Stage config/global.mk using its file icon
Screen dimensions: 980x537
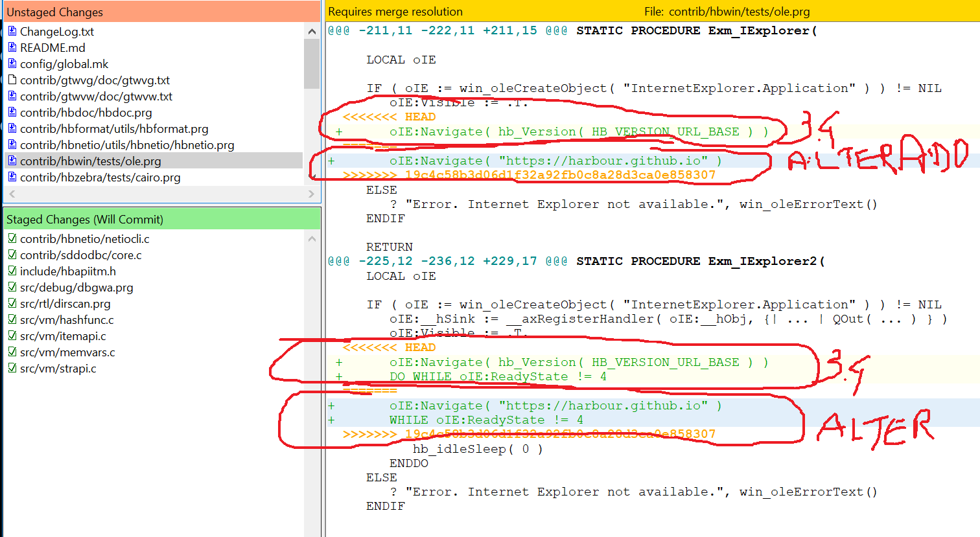point(12,63)
